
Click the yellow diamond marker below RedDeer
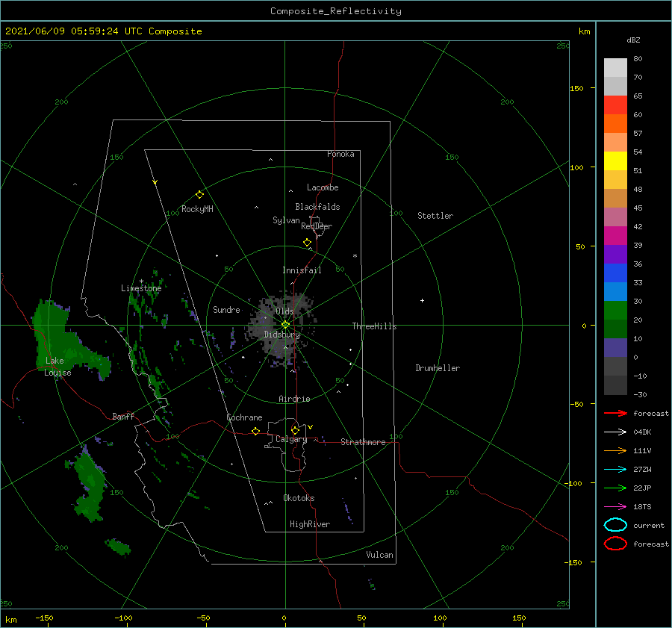click(x=308, y=243)
